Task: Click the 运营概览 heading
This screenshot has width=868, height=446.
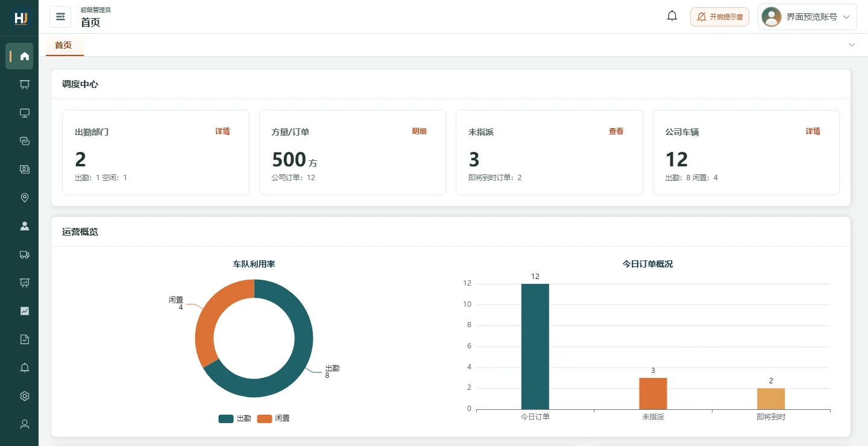Action: (80, 232)
